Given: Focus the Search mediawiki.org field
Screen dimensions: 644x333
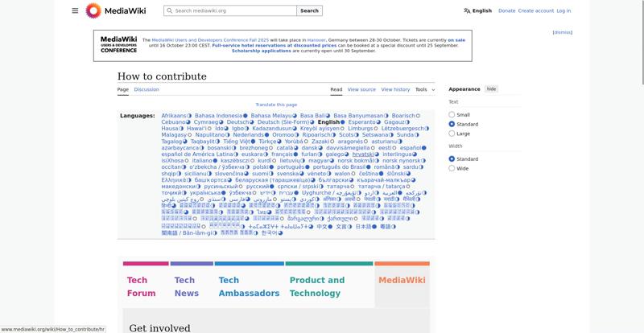Looking at the screenshot, I should pos(230,10).
